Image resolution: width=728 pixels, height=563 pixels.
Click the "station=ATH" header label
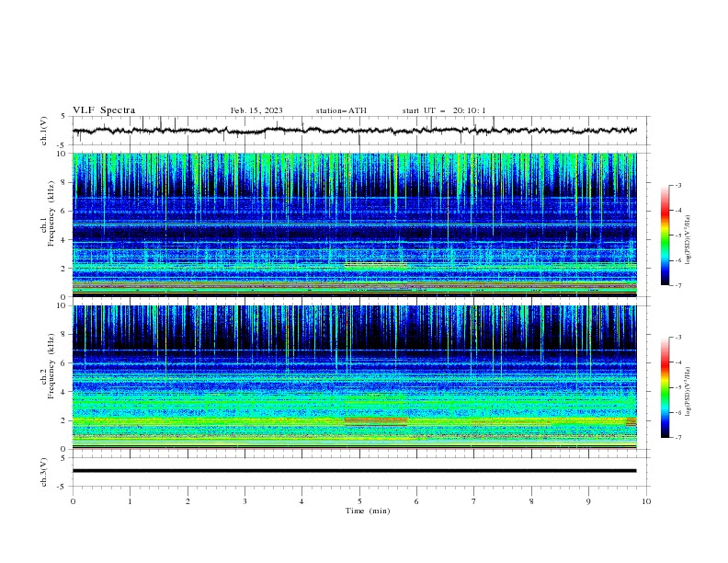(x=341, y=110)
